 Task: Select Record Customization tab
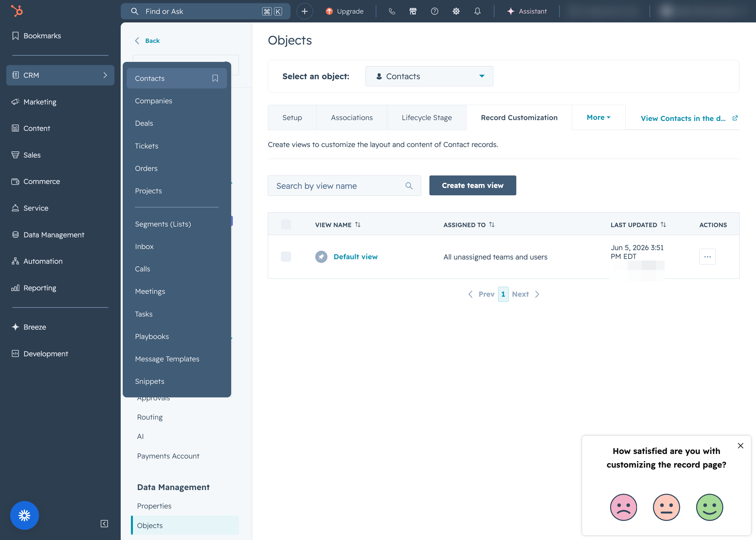[x=519, y=117]
